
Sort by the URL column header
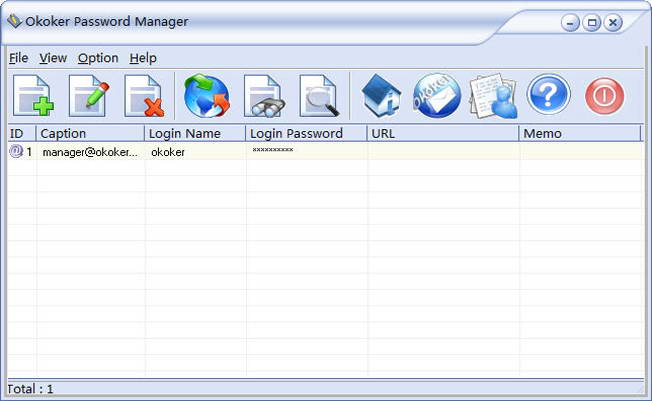[443, 134]
